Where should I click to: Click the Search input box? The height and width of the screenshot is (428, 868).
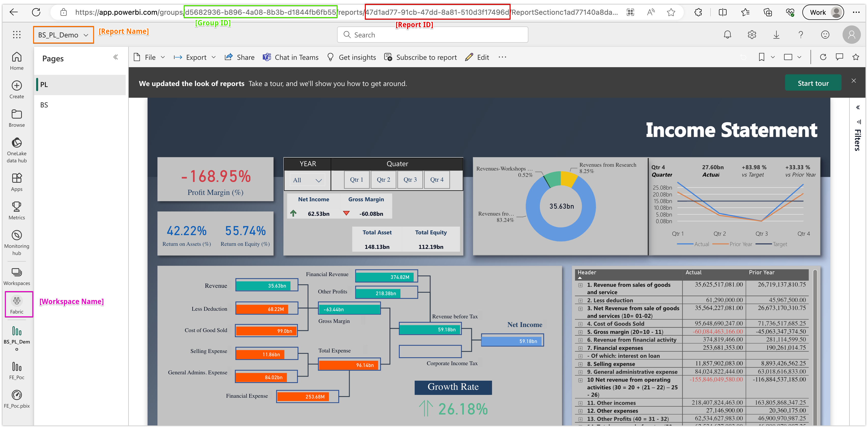point(432,35)
